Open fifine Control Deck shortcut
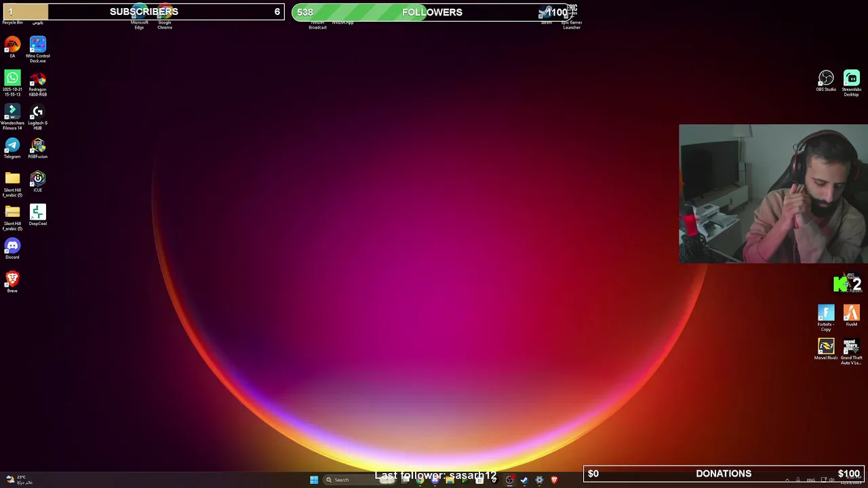Image resolution: width=868 pixels, height=488 pixels. point(38,49)
